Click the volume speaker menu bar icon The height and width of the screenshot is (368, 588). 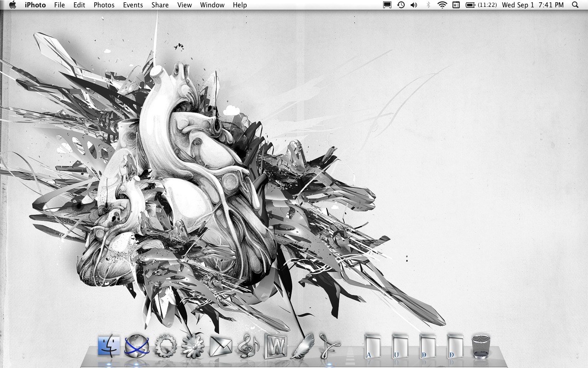coord(414,5)
